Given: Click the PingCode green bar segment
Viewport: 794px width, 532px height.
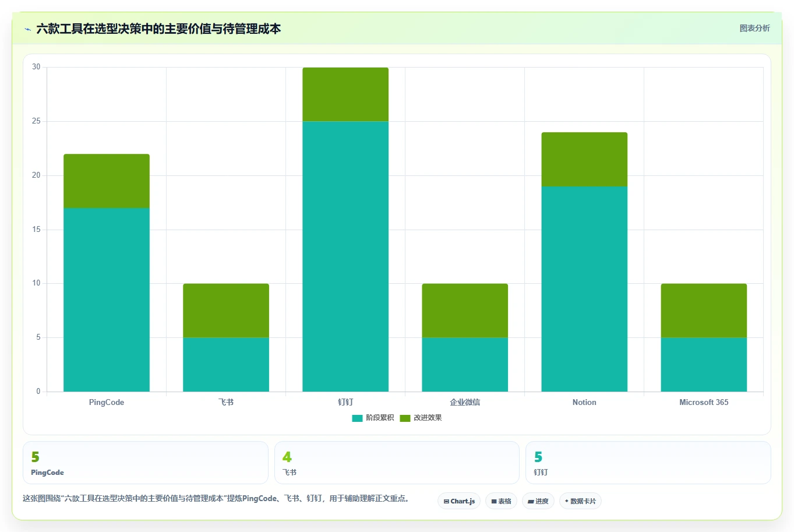Looking at the screenshot, I should coord(107,181).
